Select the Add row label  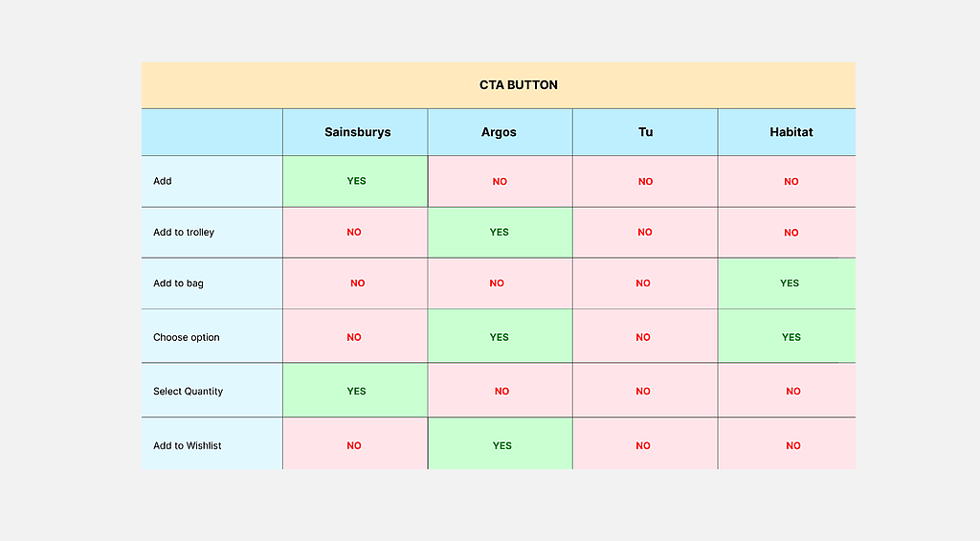coord(163,181)
